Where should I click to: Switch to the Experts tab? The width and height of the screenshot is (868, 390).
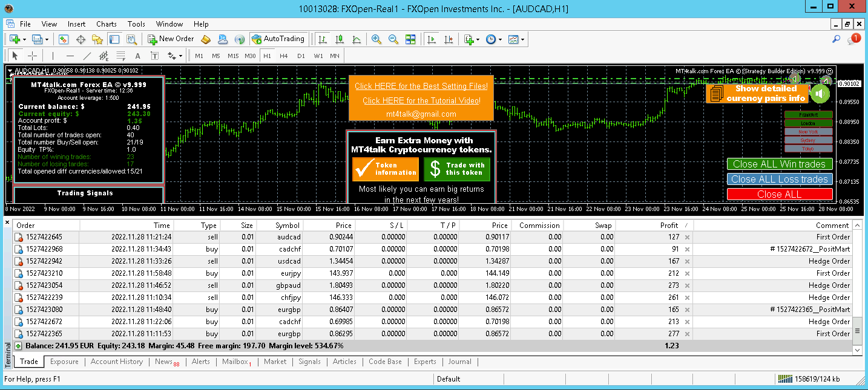(425, 362)
